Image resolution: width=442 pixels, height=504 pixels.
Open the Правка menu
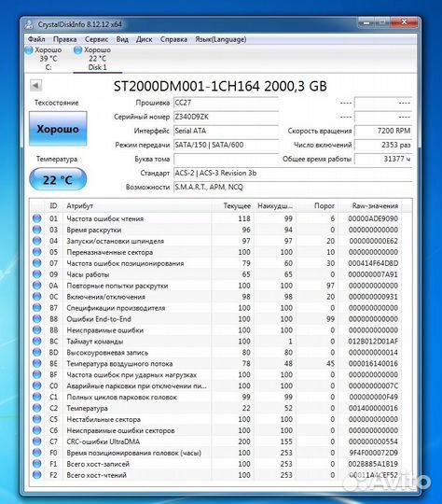(x=64, y=39)
